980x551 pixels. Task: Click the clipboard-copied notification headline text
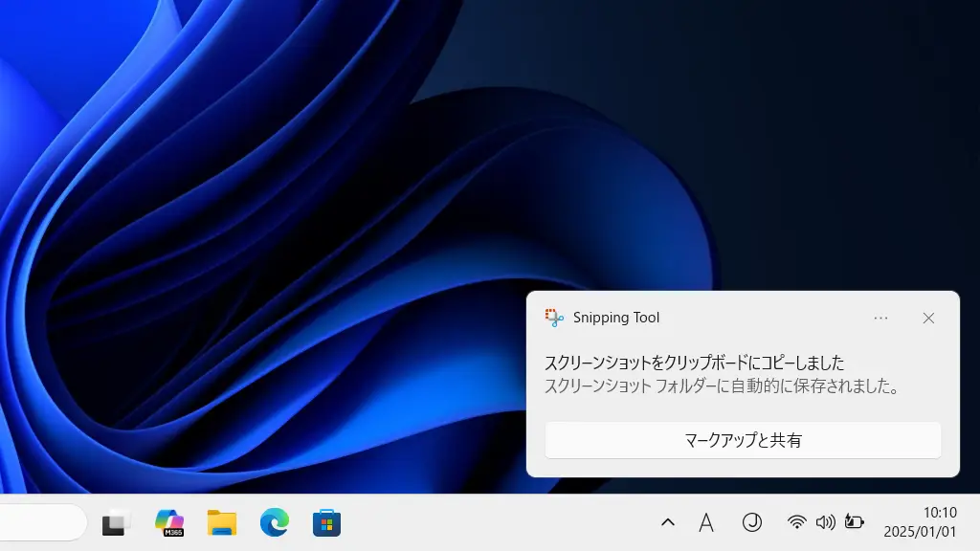point(694,363)
